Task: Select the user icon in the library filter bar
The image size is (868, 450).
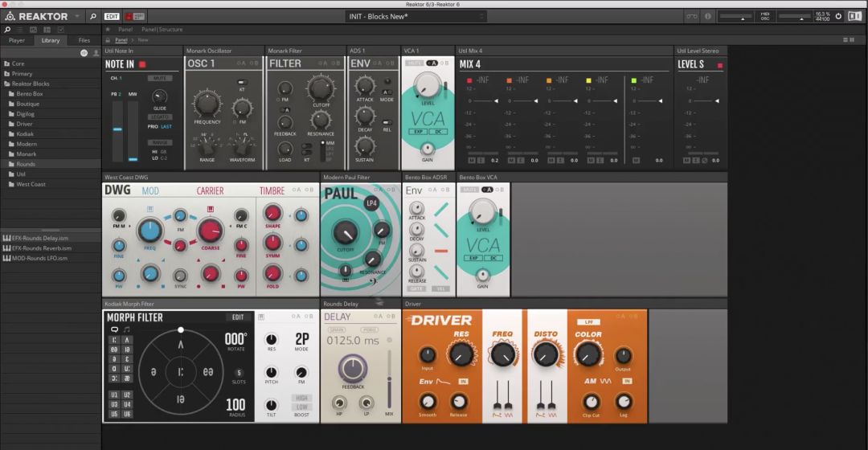Action: click(96, 53)
